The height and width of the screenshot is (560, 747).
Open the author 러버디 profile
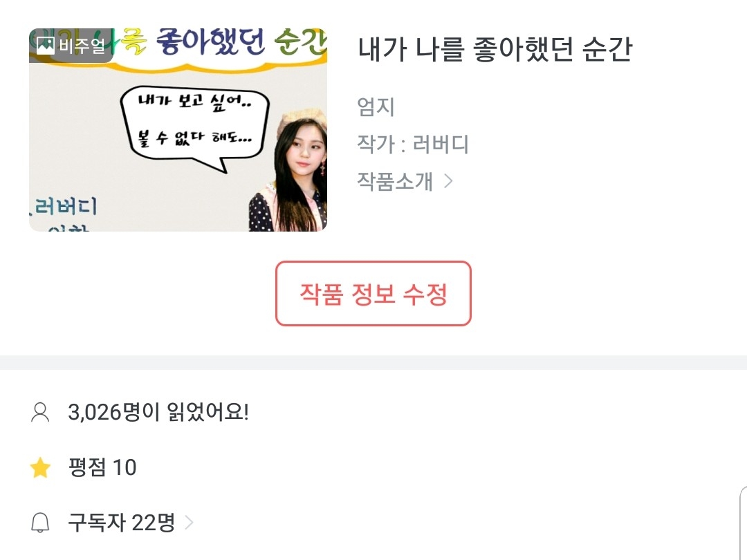pyautogui.click(x=441, y=144)
